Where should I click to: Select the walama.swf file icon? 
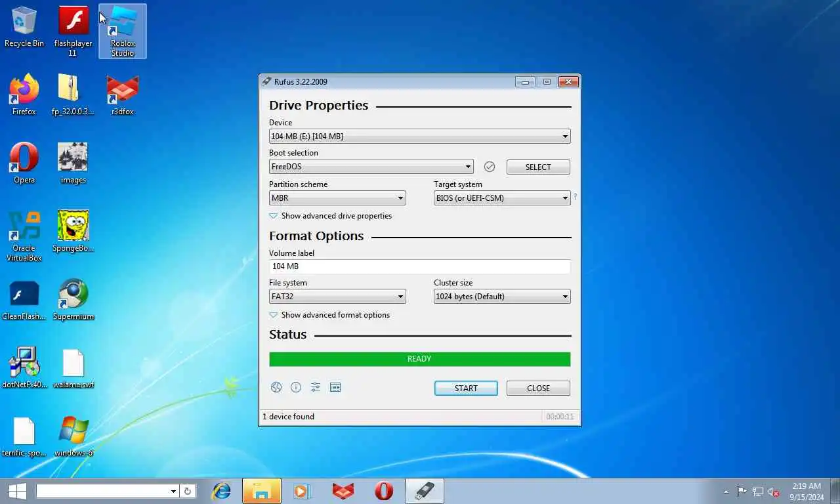pos(73,368)
